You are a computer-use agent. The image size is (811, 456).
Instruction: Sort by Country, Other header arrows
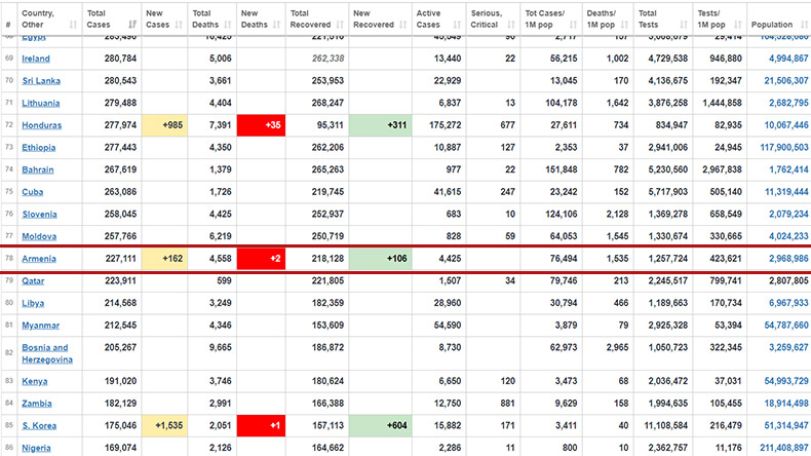(x=73, y=24)
